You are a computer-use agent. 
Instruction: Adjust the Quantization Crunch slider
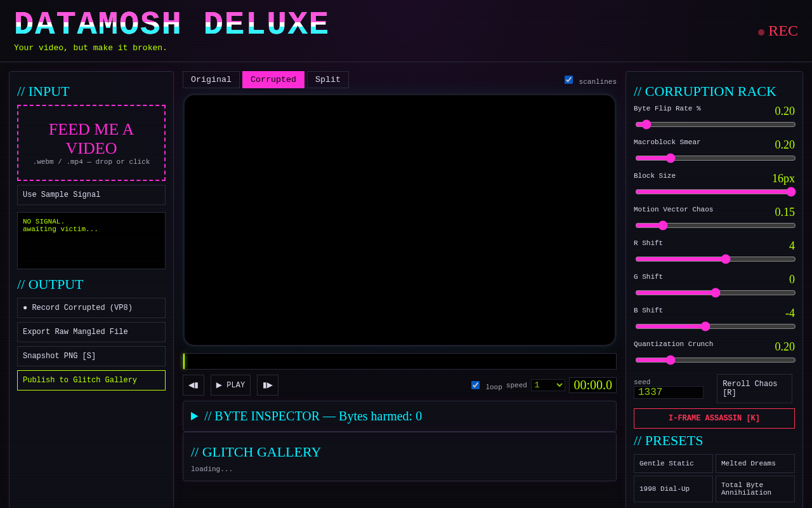click(x=716, y=360)
